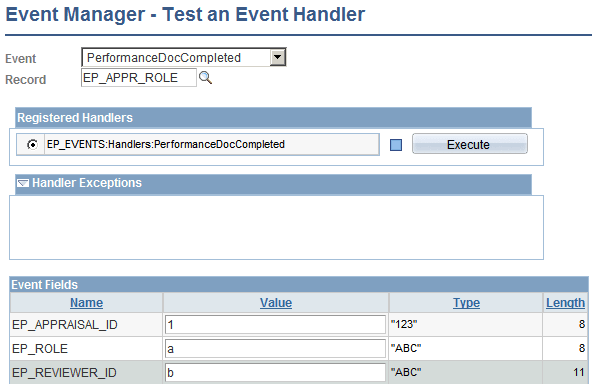Sort Event Fields by Value column
The width and height of the screenshot is (592, 384).
pos(276,303)
